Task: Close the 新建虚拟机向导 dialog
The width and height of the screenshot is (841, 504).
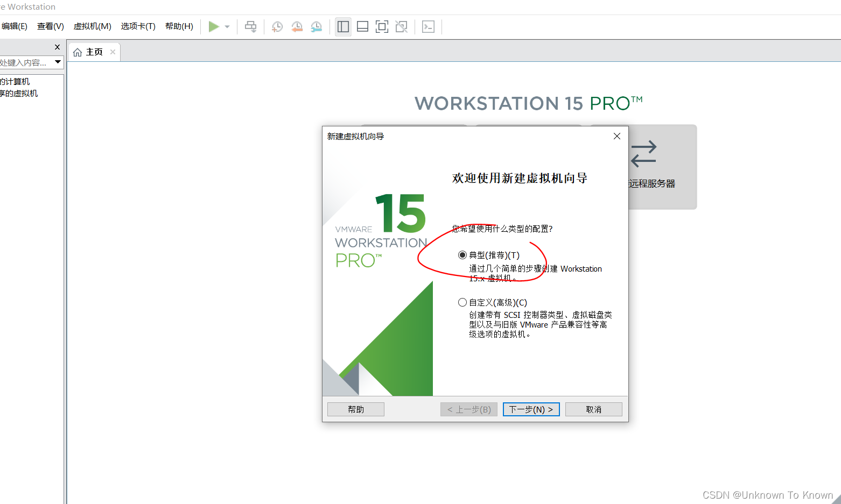Action: point(617,136)
